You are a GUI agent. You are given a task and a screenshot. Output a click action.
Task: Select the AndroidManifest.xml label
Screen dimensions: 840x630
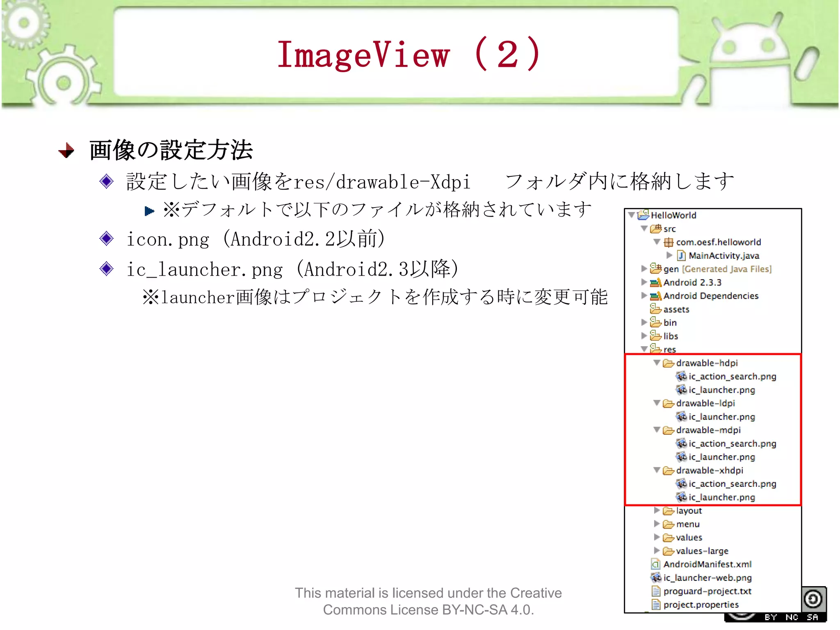pos(708,564)
